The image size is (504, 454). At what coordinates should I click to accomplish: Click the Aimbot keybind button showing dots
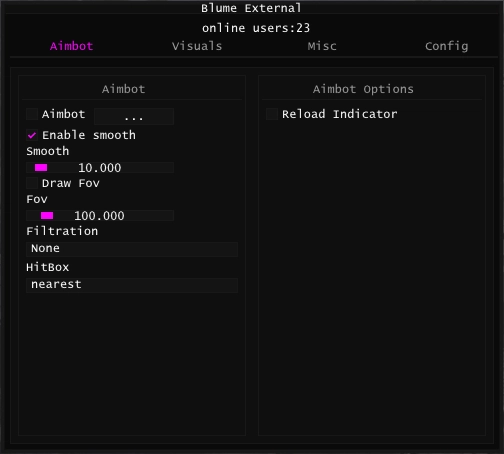click(x=134, y=116)
